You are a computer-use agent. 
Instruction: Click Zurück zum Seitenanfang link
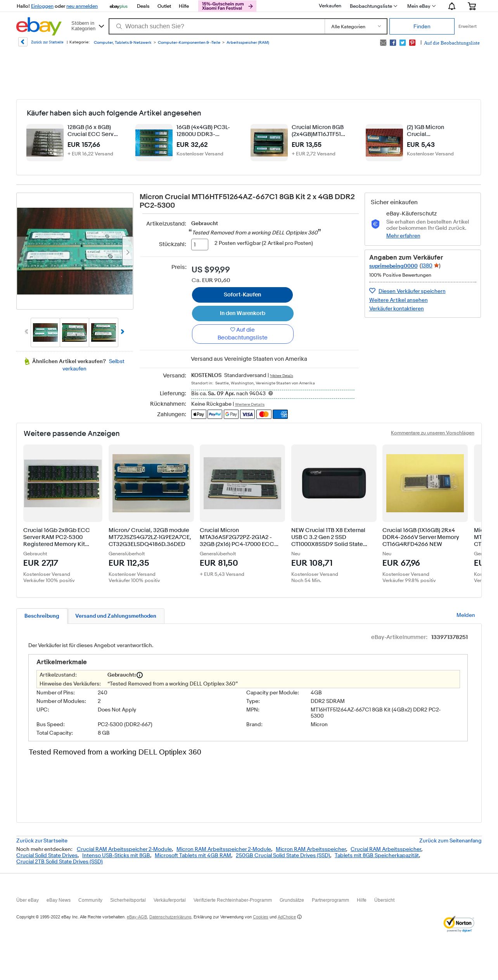(x=450, y=840)
